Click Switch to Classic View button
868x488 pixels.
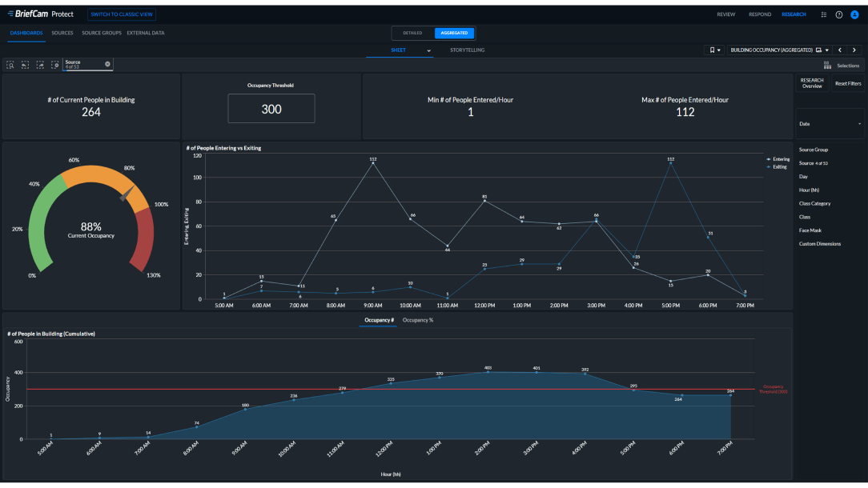(122, 14)
